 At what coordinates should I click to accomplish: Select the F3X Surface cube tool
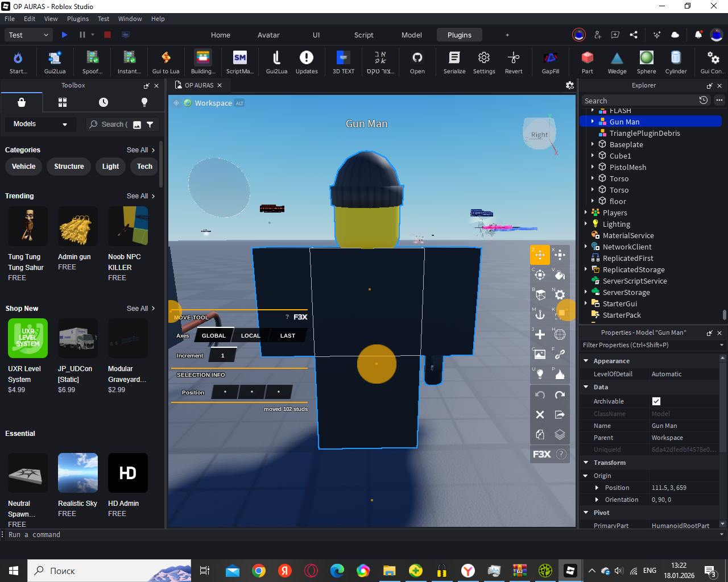(x=540, y=294)
